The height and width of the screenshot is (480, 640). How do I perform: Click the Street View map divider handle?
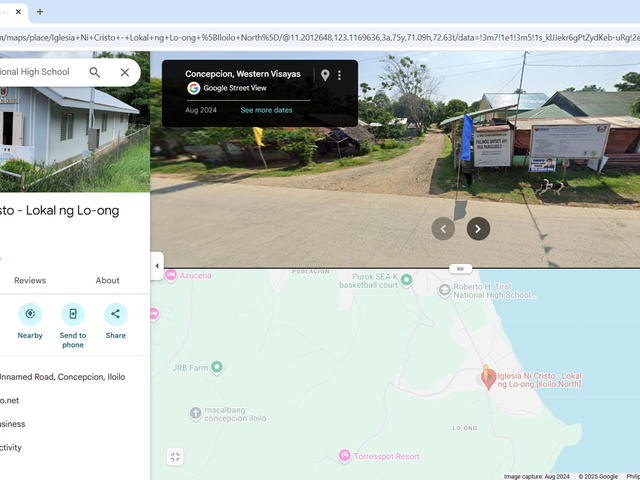point(460,269)
